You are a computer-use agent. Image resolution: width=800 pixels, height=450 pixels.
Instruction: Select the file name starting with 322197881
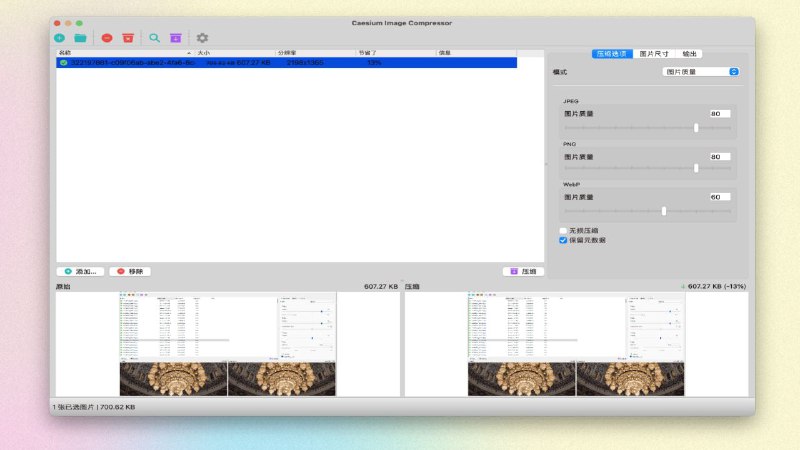click(x=132, y=63)
